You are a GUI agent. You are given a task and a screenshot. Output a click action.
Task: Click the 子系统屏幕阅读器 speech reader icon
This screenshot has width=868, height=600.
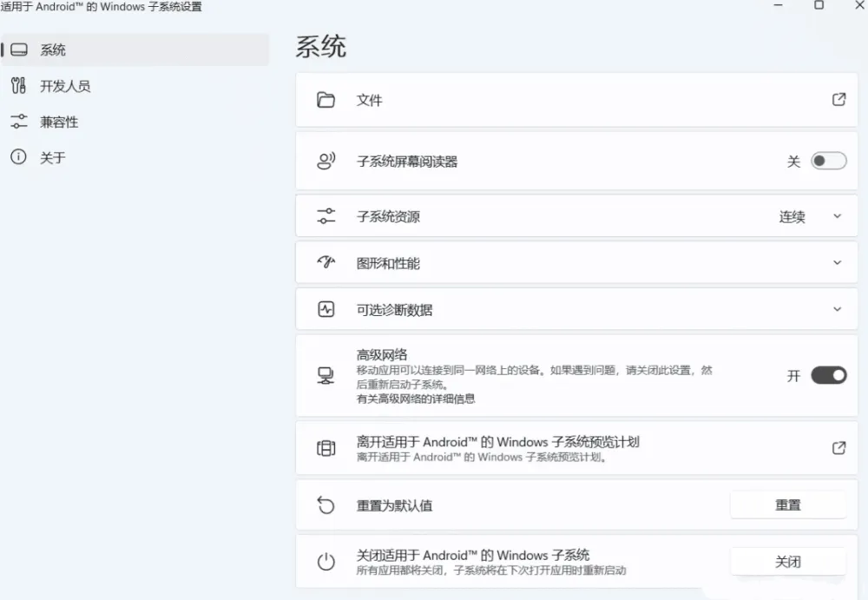coord(325,160)
